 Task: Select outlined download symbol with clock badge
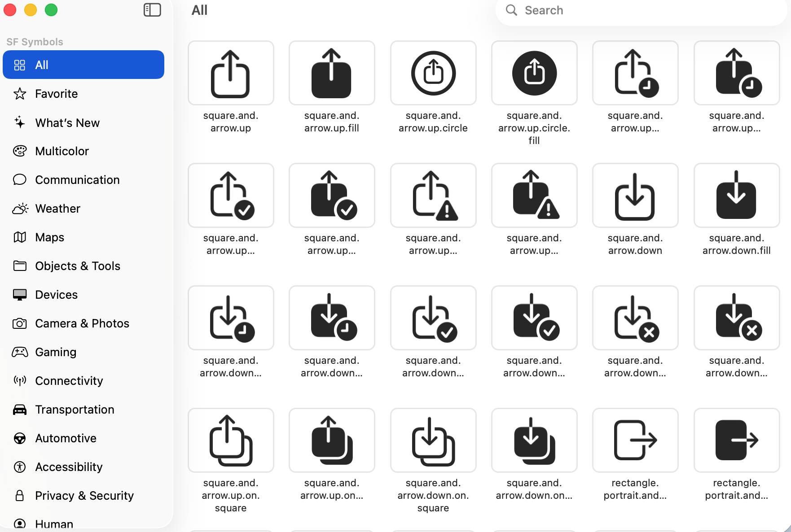231,318
